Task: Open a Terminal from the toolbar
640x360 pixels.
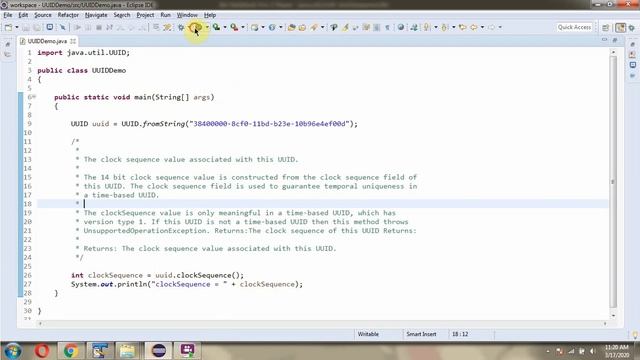Action: [49, 27]
